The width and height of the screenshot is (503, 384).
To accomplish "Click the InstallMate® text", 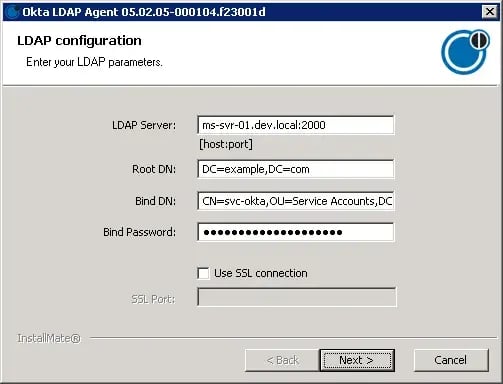I will (x=49, y=338).
